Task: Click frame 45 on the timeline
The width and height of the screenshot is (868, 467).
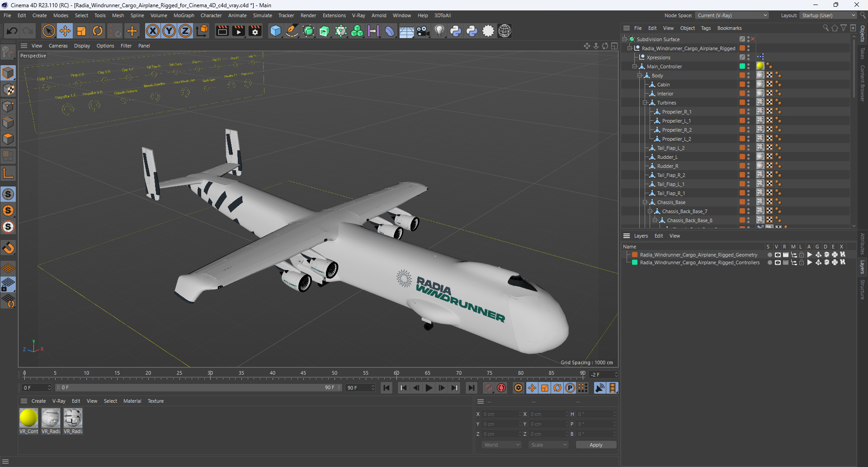Action: point(303,374)
